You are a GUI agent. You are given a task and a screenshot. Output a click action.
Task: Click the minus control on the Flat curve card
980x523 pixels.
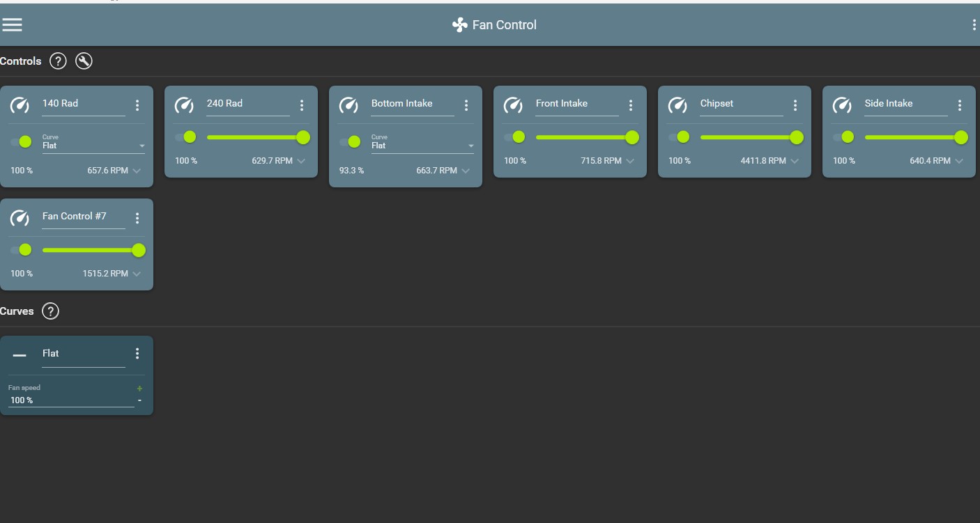[x=139, y=400]
